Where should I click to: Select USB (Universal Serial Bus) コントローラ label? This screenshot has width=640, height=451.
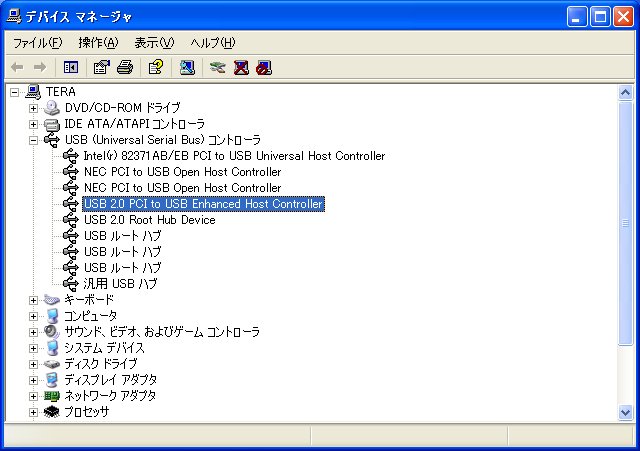(162, 140)
